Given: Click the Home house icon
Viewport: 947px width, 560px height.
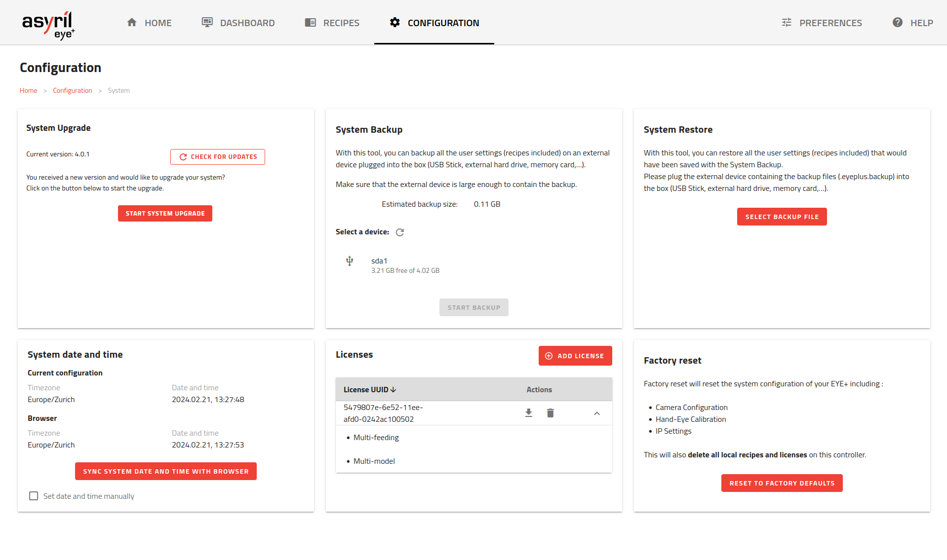Looking at the screenshot, I should [x=132, y=23].
